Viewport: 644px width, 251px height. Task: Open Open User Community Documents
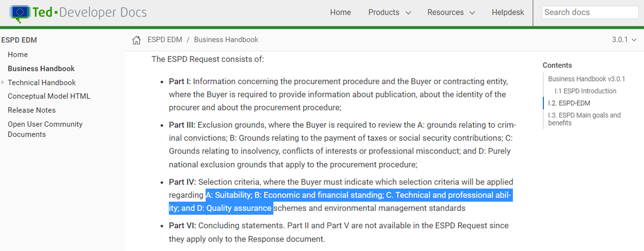click(45, 124)
